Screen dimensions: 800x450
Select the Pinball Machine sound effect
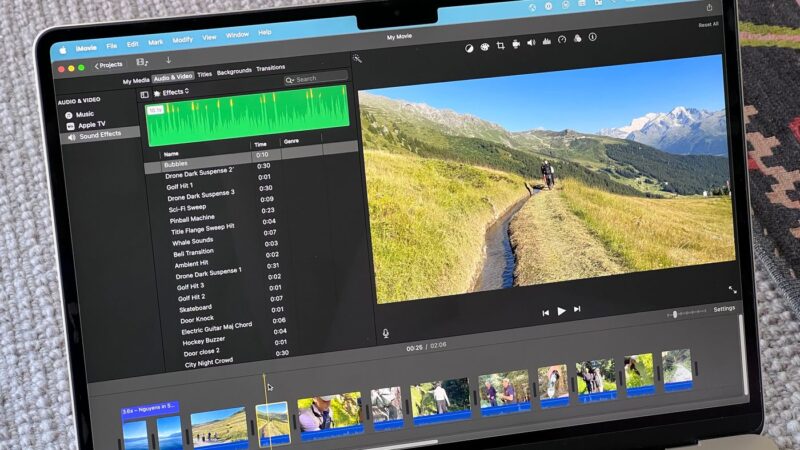(192, 219)
